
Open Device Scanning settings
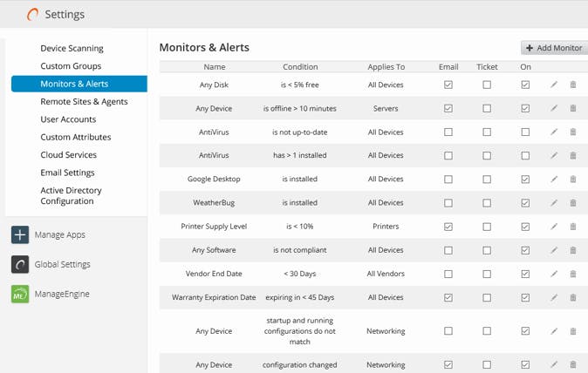point(72,49)
